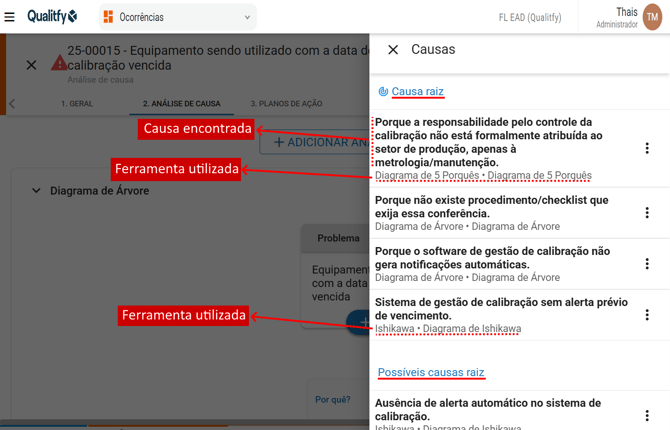Click the left arrow to scroll tabs
Image resolution: width=670 pixels, height=430 pixels.
click(x=12, y=104)
